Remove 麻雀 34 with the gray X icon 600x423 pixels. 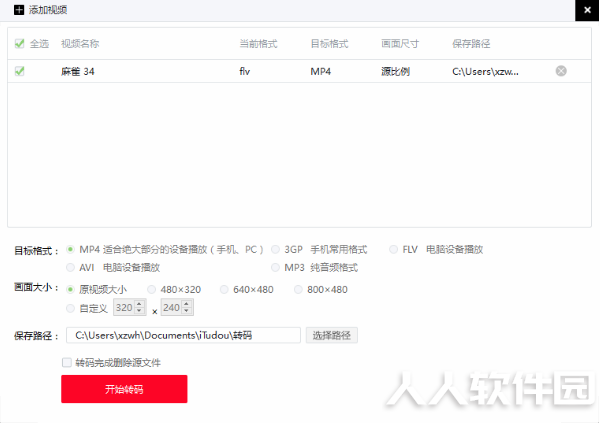[561, 71]
